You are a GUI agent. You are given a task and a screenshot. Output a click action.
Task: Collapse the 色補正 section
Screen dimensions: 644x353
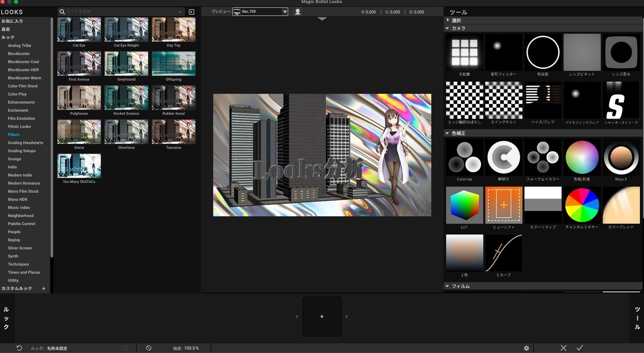(448, 133)
